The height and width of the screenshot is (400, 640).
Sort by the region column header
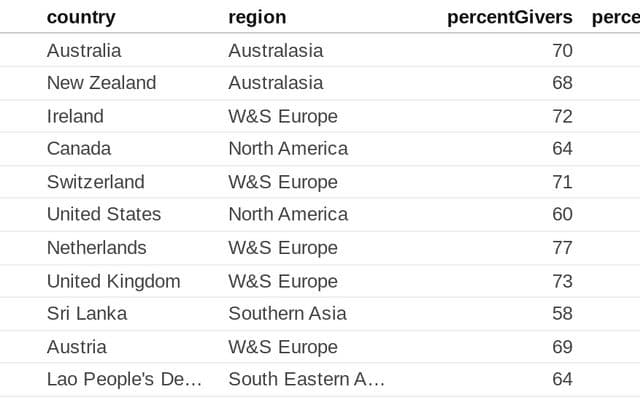click(x=257, y=18)
